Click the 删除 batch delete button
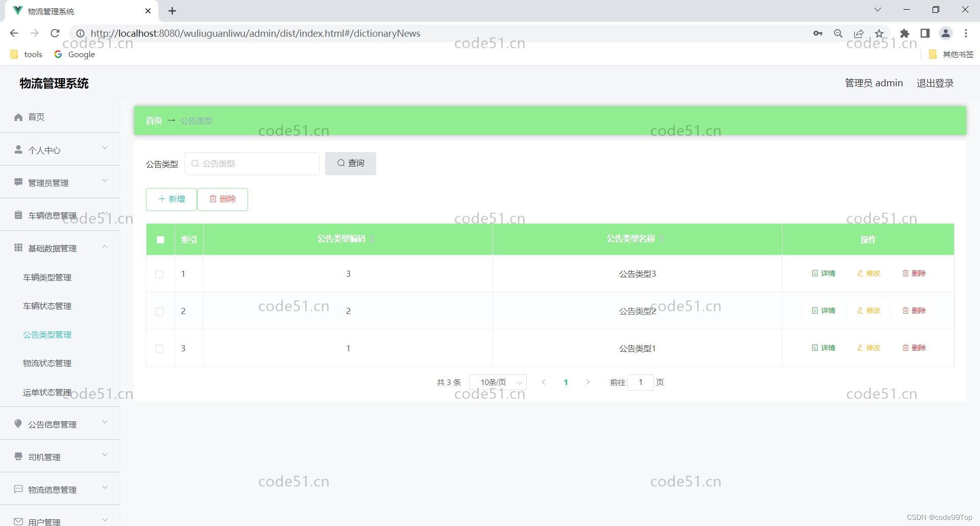The height and width of the screenshot is (526, 980). pyautogui.click(x=223, y=199)
